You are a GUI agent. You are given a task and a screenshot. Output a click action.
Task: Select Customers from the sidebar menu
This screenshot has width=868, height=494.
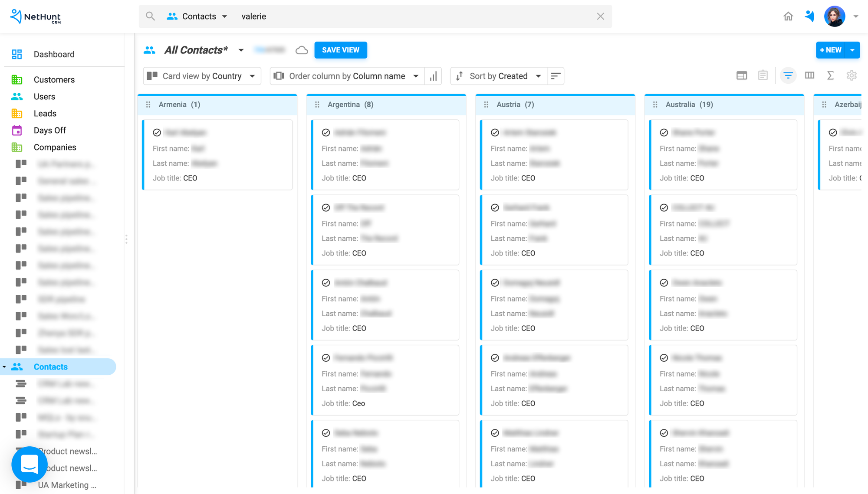[54, 79]
